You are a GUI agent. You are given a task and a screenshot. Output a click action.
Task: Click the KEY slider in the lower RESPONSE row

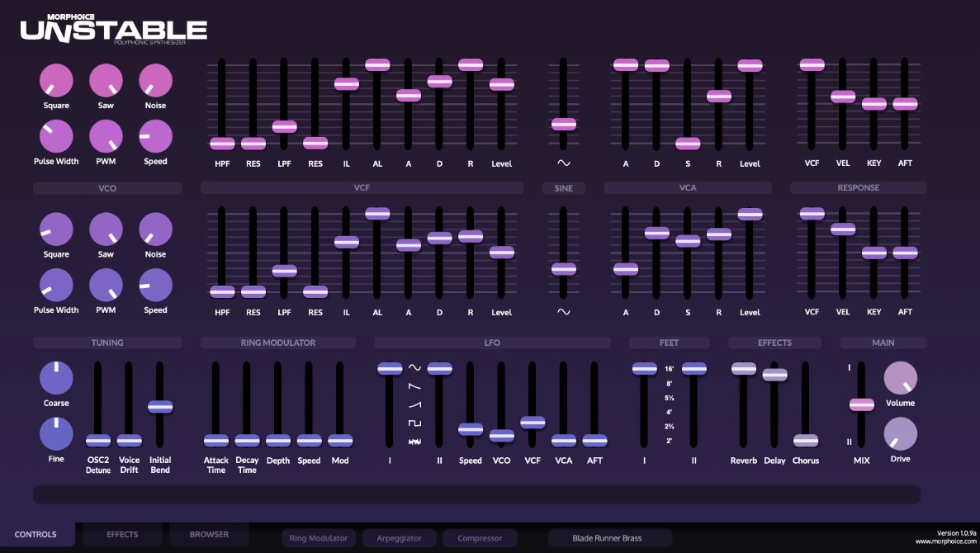point(873,253)
